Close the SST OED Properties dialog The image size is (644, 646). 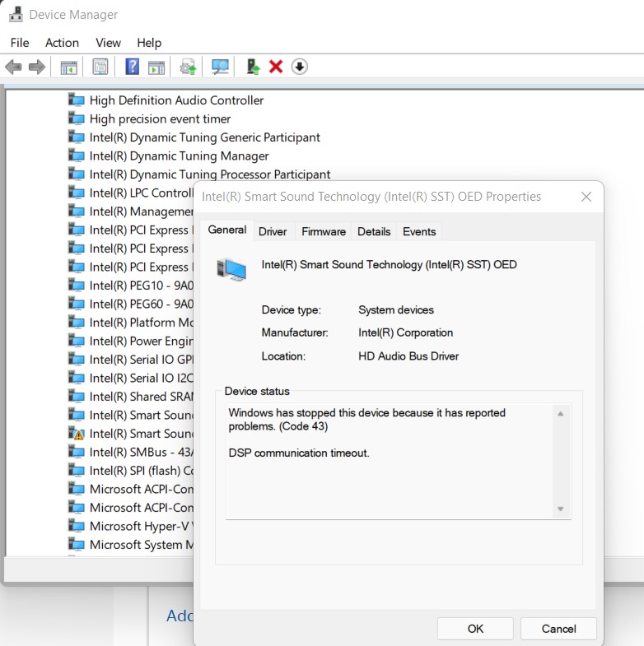[x=586, y=197]
